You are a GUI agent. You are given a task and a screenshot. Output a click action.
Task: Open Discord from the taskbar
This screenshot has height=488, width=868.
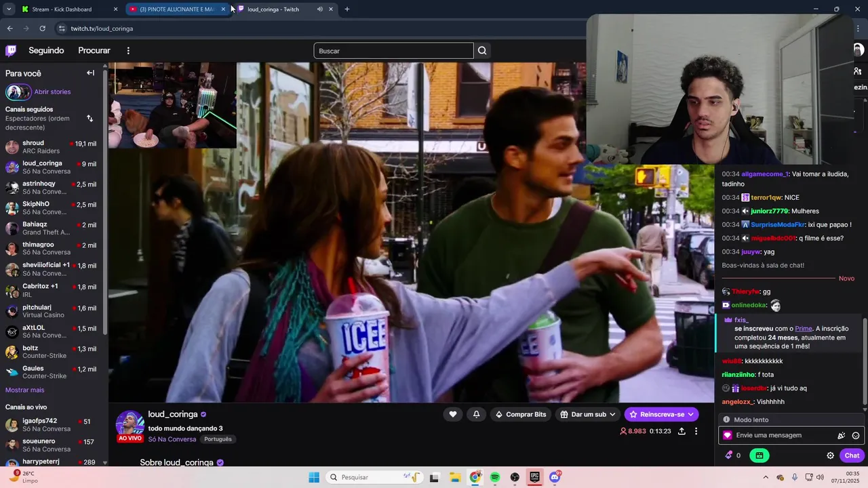555,477
